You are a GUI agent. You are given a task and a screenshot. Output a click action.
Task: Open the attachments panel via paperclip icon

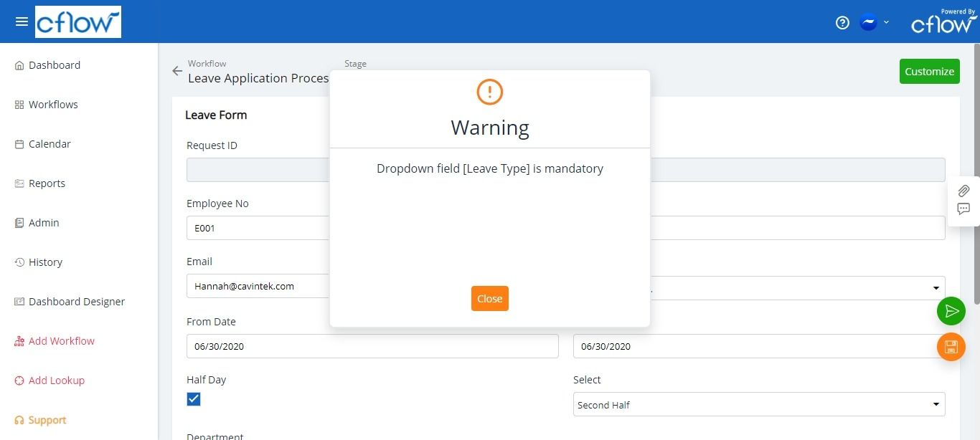coord(963,191)
